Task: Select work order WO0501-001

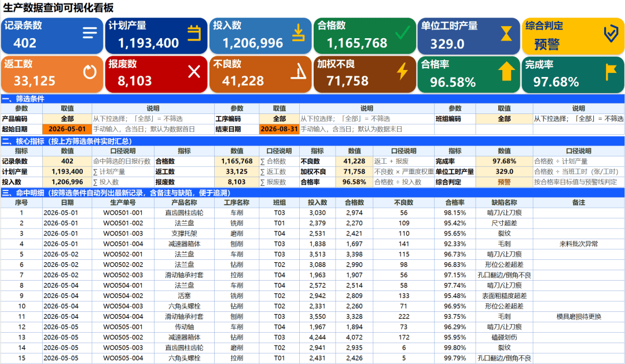Action: click(123, 213)
